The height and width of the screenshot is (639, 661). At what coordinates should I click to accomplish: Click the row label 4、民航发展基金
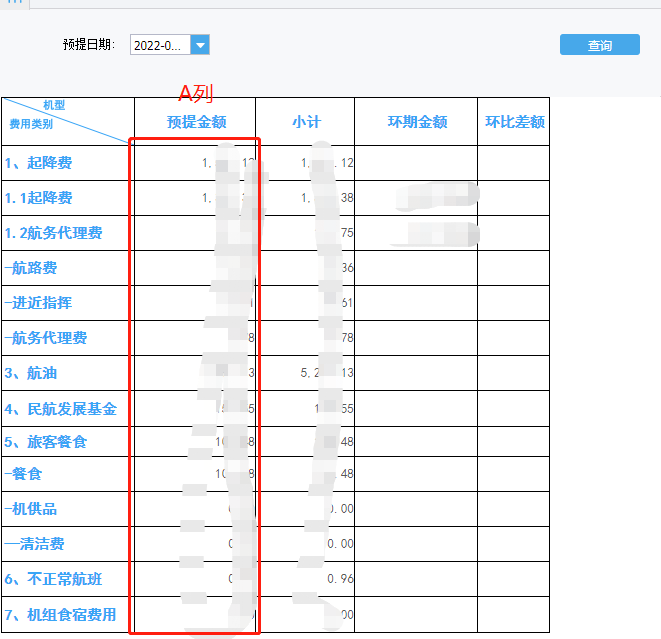[60, 409]
